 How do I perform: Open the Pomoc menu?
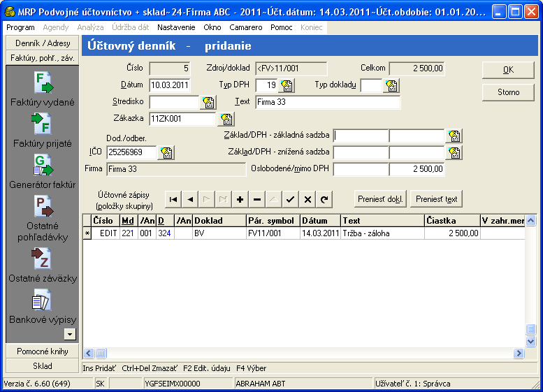(281, 27)
